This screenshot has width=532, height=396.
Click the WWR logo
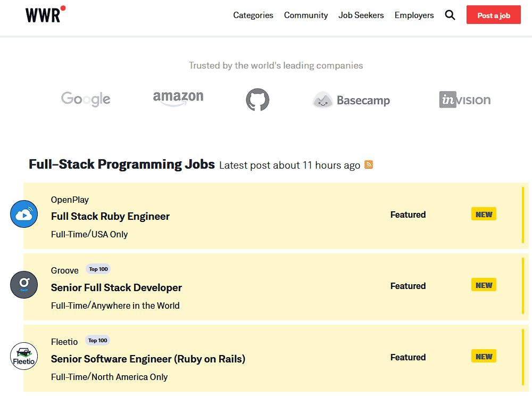(x=45, y=14)
